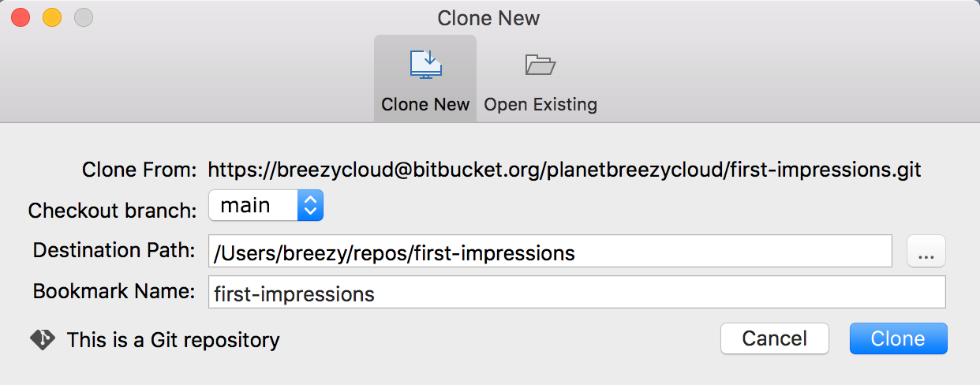This screenshot has width=980, height=385.
Task: Click the "Destination Path:" label
Action: pos(114,251)
